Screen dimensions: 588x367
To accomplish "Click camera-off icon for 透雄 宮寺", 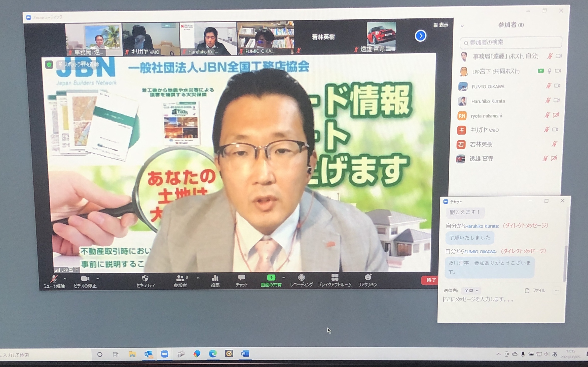I will tap(554, 158).
